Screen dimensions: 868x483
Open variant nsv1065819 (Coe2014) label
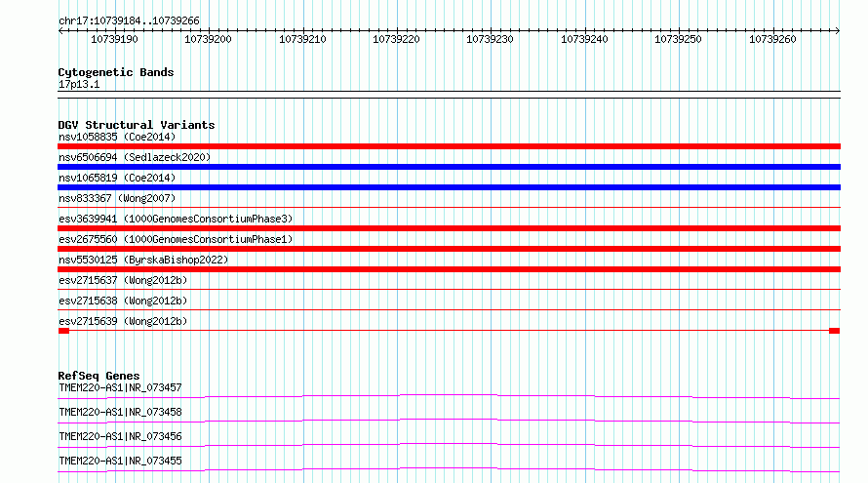pos(117,178)
